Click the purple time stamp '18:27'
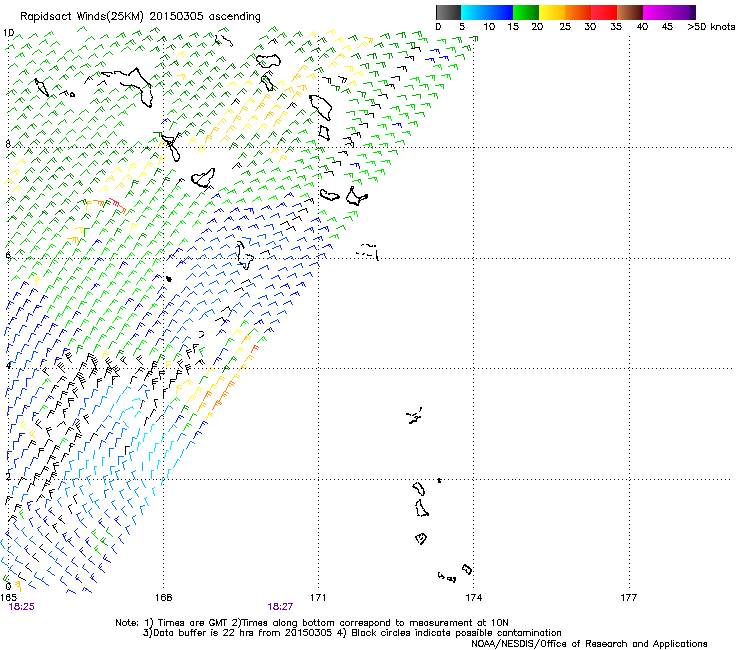The width and height of the screenshot is (740, 650). (280, 607)
